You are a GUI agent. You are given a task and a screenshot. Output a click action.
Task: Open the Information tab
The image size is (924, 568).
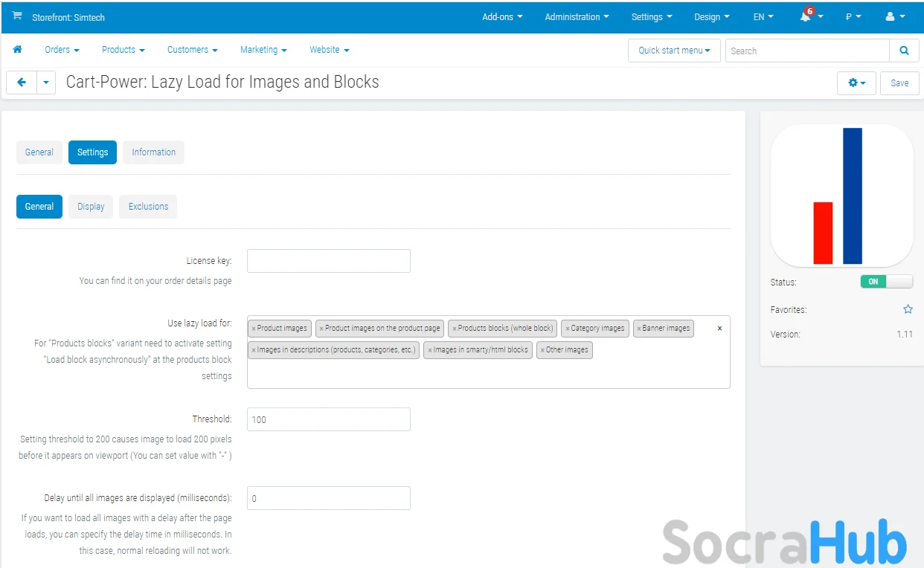(x=153, y=152)
